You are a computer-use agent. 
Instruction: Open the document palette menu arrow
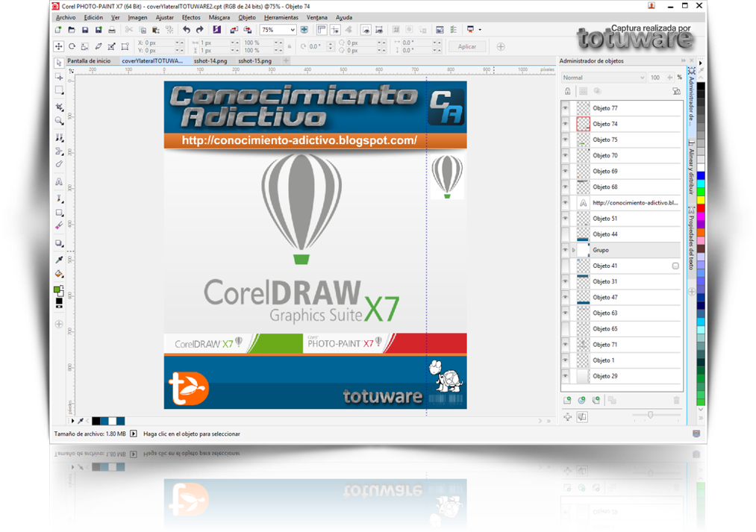tap(72, 421)
